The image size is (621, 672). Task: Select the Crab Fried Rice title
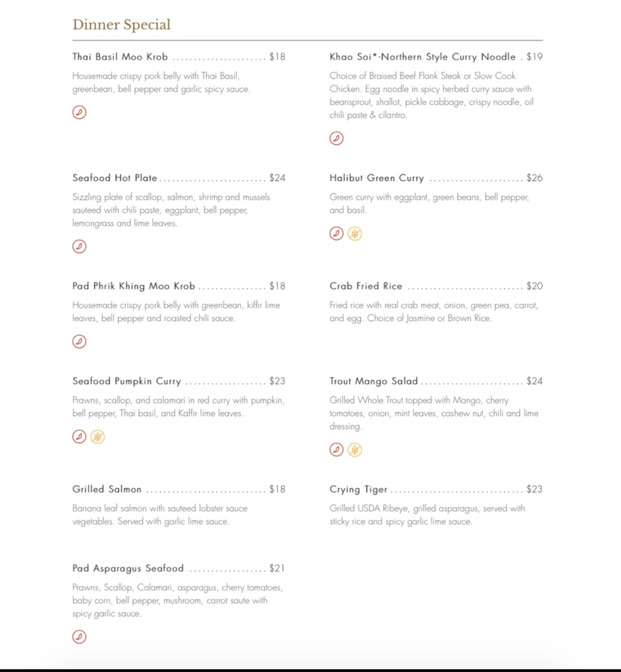366,286
